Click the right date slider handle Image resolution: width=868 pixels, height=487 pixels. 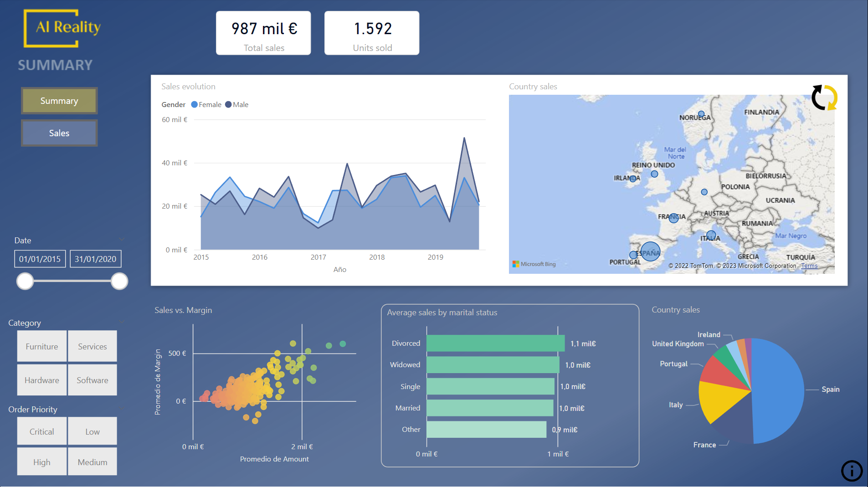coord(119,282)
